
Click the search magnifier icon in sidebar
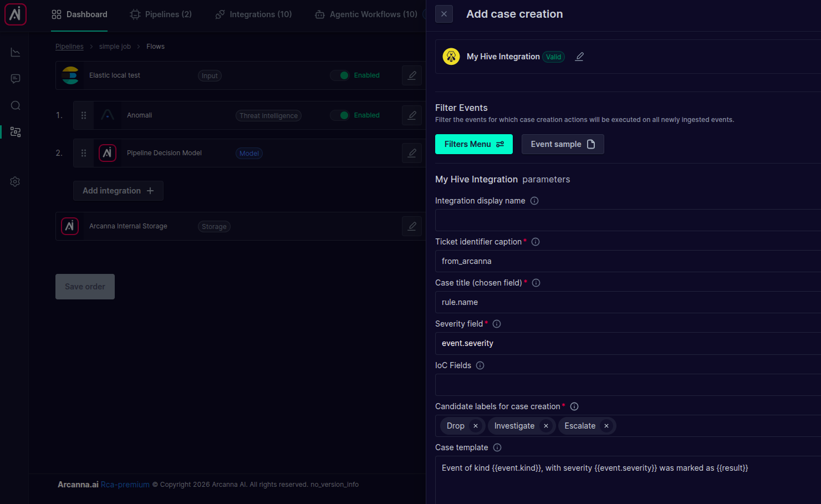(x=16, y=105)
